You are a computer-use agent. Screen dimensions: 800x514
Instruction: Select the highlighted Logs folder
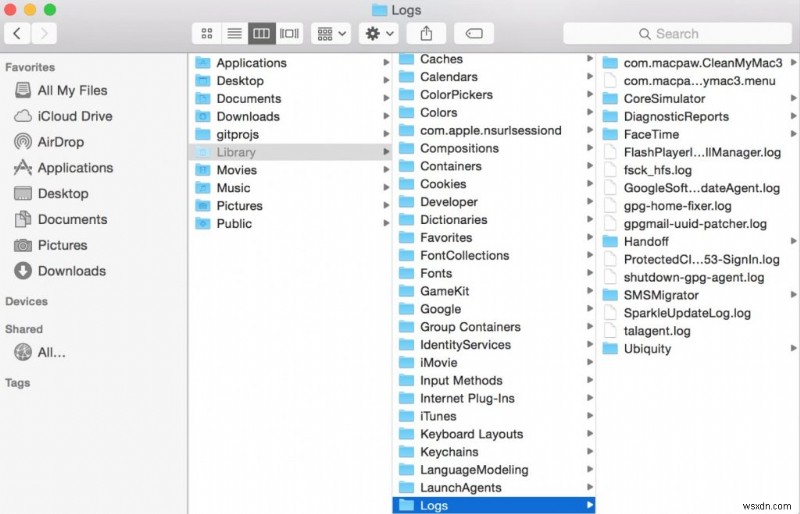point(494,505)
